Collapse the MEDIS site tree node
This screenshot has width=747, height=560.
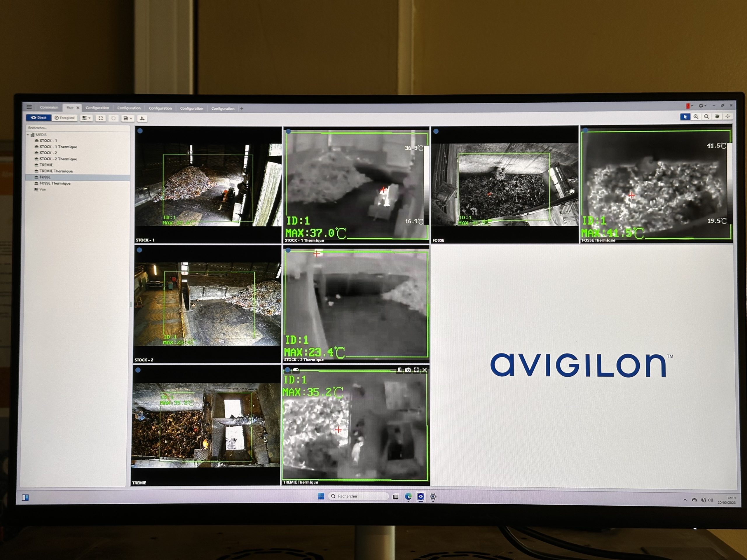point(28,135)
